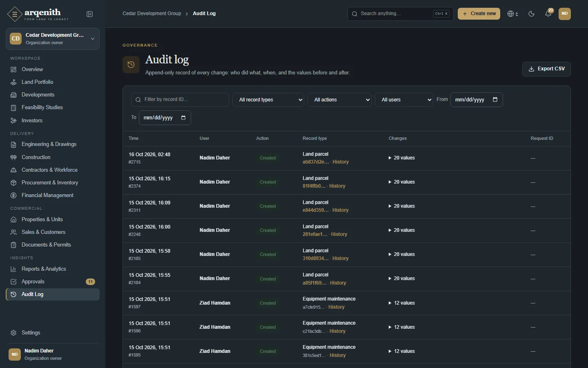Open Developments section
This screenshot has height=368, width=588.
52,95
